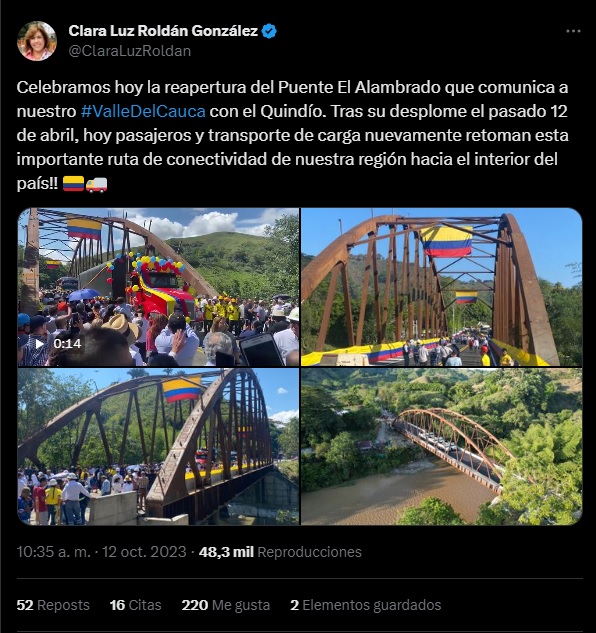The image size is (596, 633).
Task: Show the 220 Me gusta list
Action: point(226,605)
